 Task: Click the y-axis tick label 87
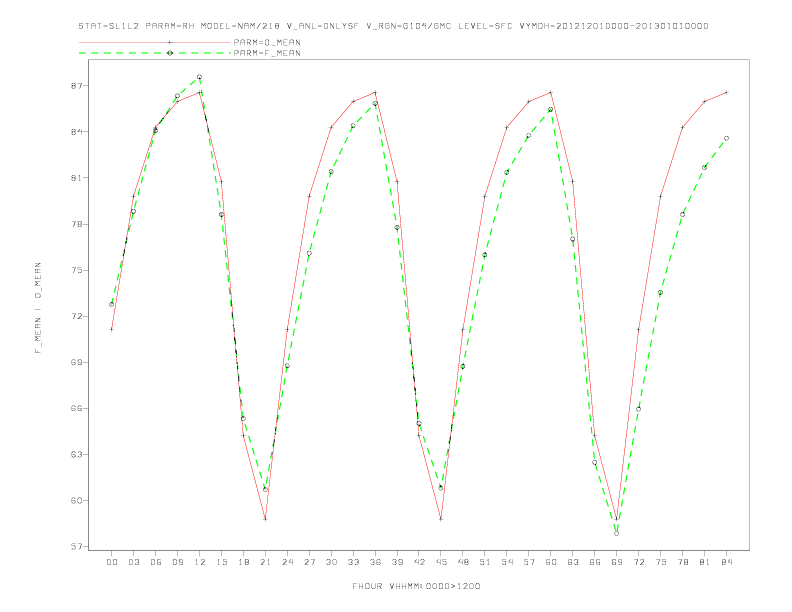[x=76, y=86]
